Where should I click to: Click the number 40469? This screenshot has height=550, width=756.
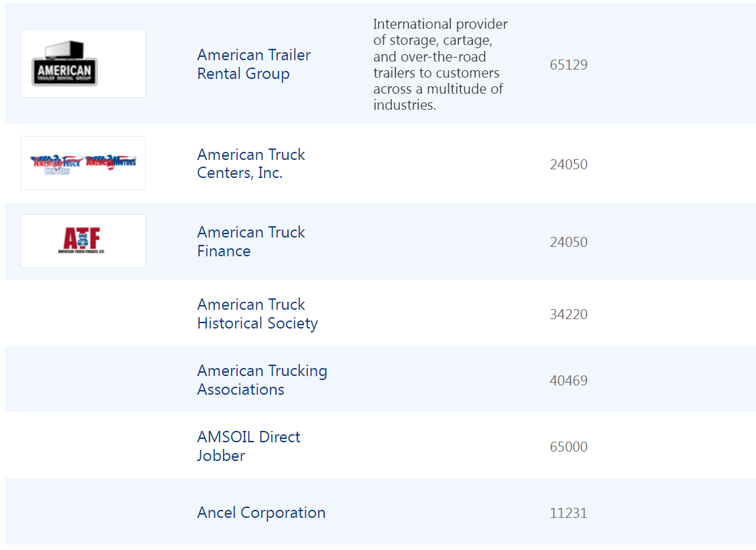pos(569,381)
